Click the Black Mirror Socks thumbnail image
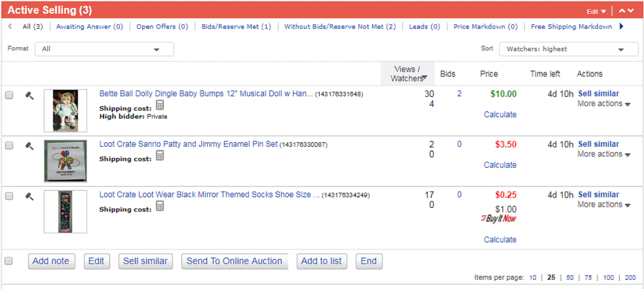Screen dimensions: 644x289 [65, 212]
